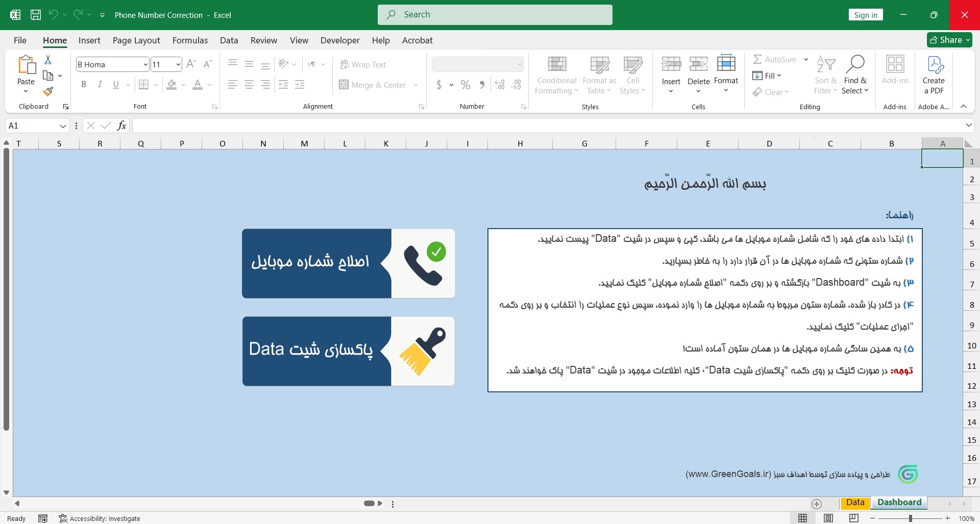Click the Increase Font Size icon
Viewport: 980px width, 524px height.
(191, 64)
